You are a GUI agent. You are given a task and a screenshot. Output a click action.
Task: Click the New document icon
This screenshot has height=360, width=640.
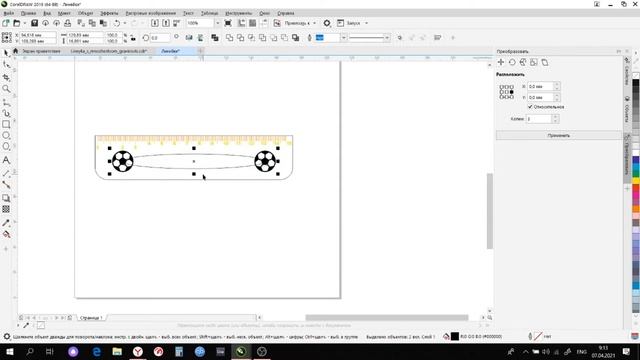pos(6,23)
